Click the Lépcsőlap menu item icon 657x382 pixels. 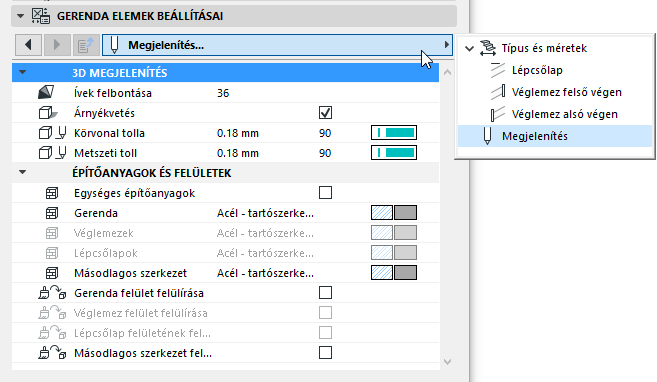[x=498, y=70]
